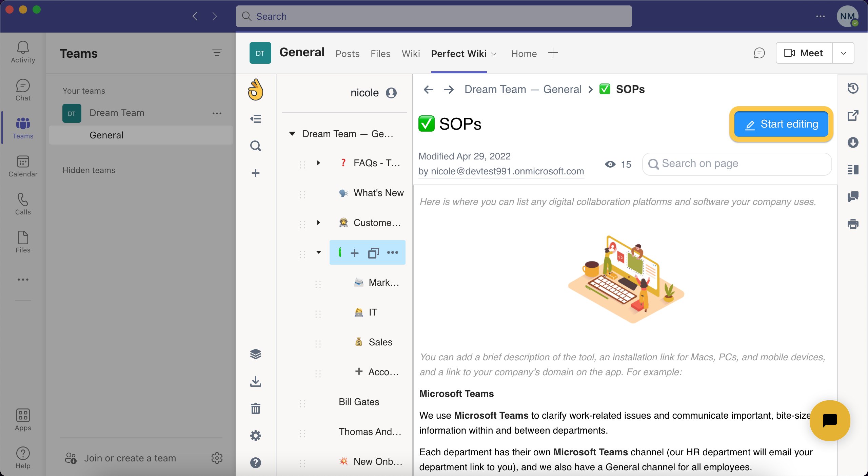Open Perfect Wiki settings gear
The height and width of the screenshot is (476, 868).
pyautogui.click(x=256, y=436)
